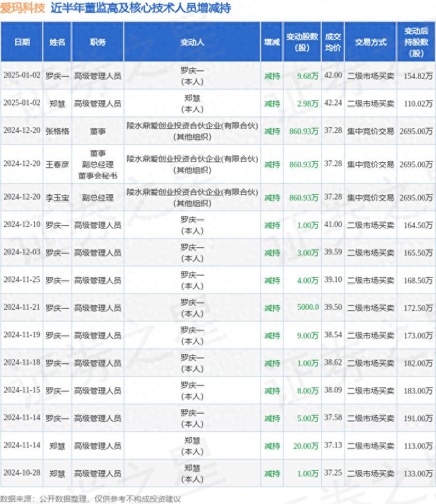
Task: Click the 9.68万 share change value
Action: (308, 76)
